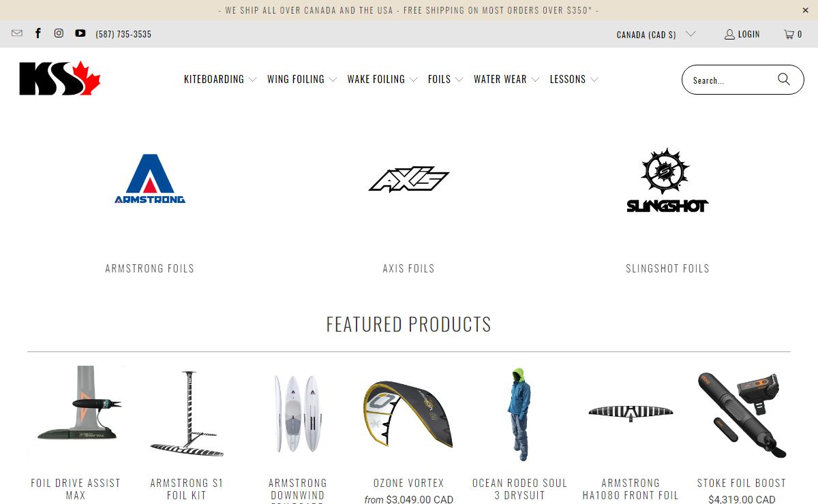
Task: Click the search magnifier icon
Action: (784, 80)
